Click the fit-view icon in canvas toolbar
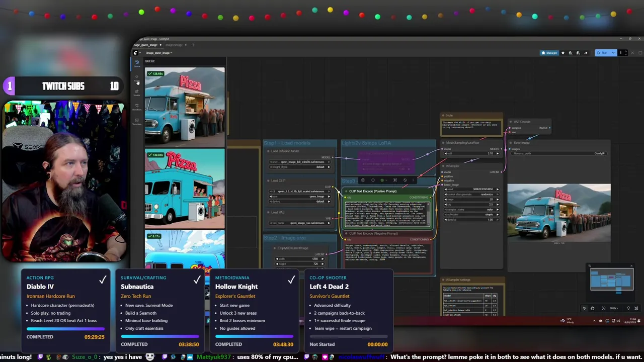 point(603,308)
